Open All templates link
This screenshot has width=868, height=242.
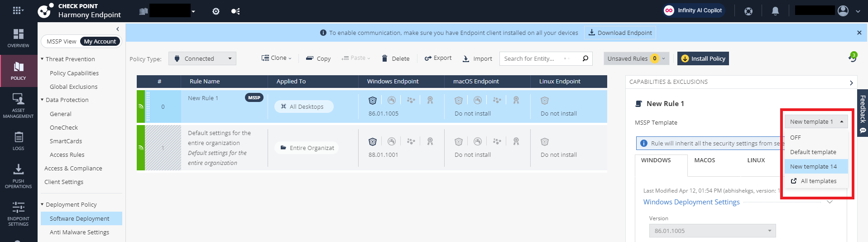(x=816, y=181)
